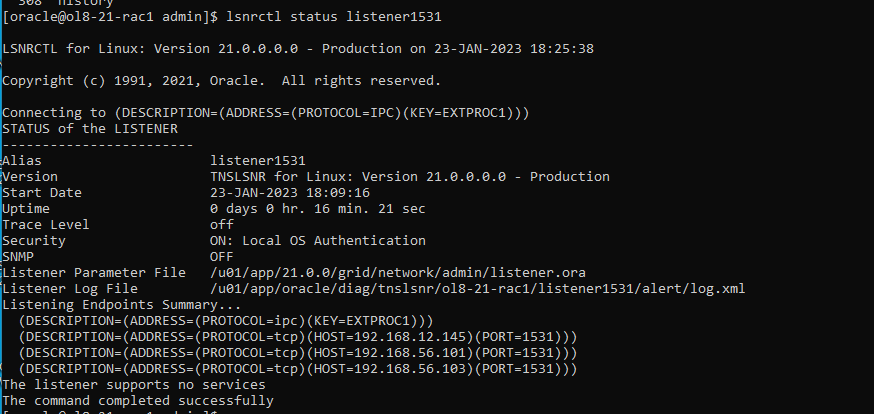Click the endpoint with host 192.168.56.101

pyautogui.click(x=298, y=353)
